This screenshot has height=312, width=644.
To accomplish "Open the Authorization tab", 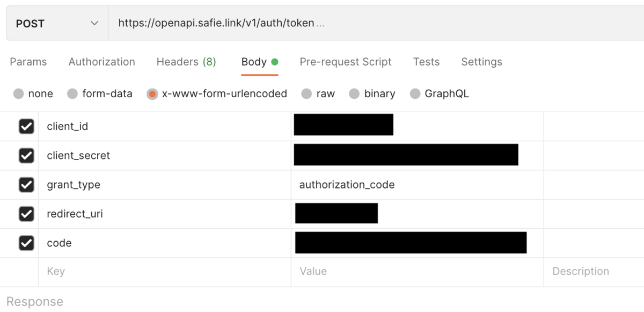I will click(x=102, y=62).
